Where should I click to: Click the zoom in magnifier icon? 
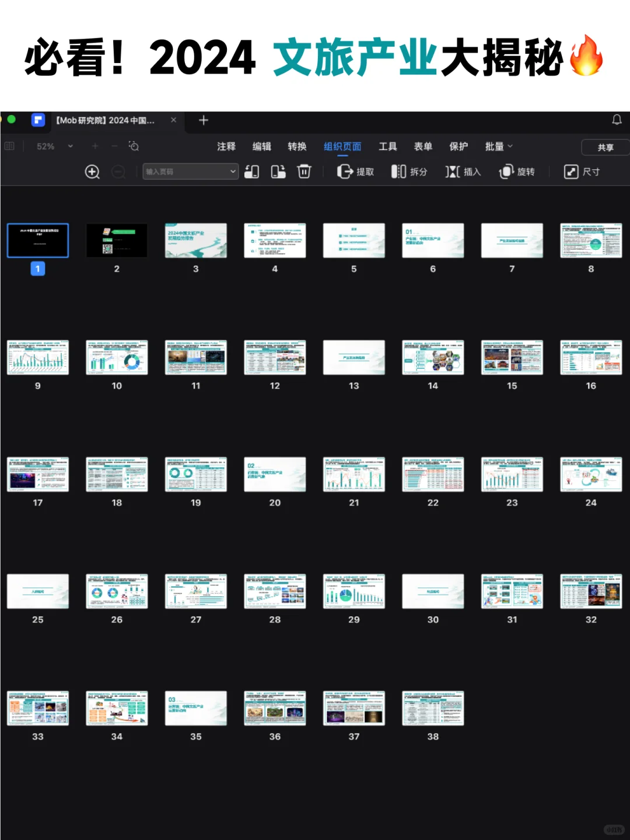click(92, 172)
